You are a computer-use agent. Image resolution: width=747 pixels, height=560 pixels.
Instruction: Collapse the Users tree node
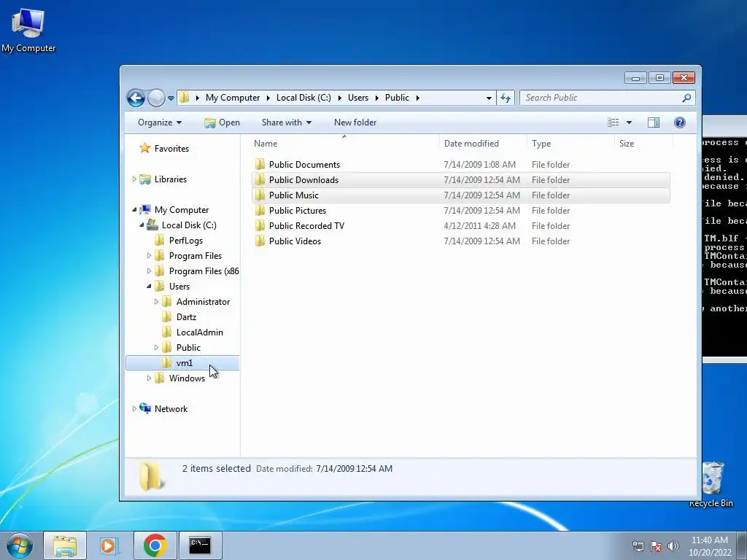[x=149, y=286]
